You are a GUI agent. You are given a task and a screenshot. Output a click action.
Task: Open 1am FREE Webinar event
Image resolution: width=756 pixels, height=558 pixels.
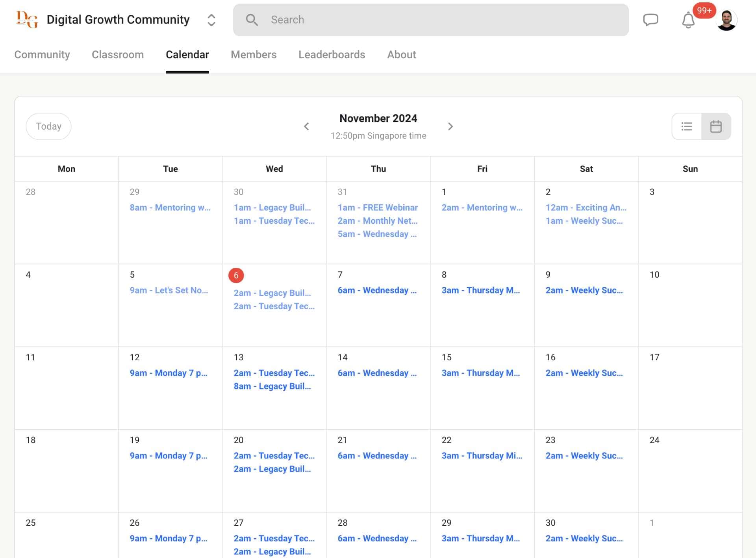377,208
